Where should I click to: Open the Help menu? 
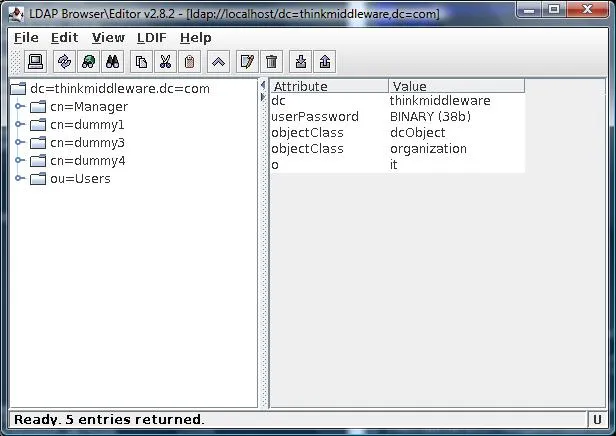coord(196,38)
